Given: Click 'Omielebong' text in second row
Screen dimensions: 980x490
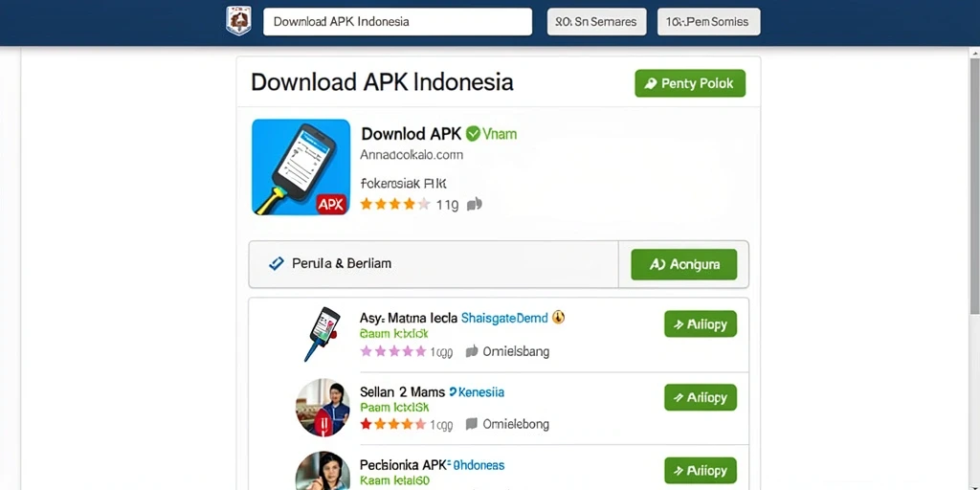Looking at the screenshot, I should [516, 424].
